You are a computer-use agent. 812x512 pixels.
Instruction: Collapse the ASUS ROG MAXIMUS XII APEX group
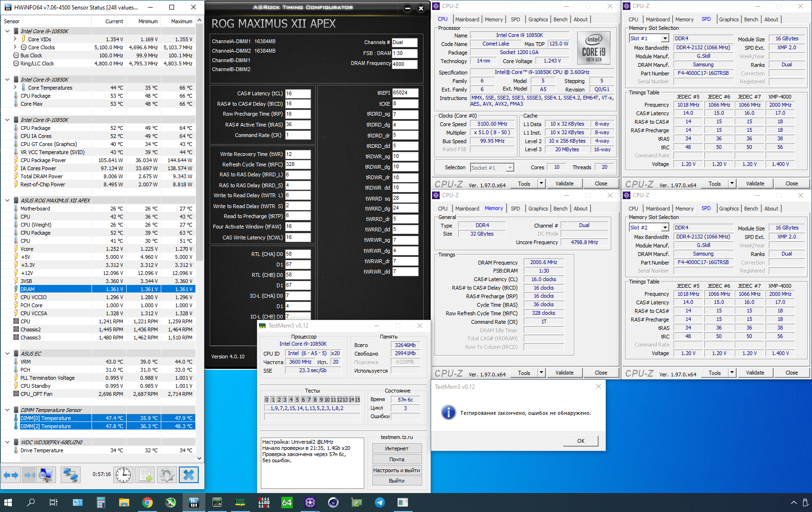[x=7, y=201]
